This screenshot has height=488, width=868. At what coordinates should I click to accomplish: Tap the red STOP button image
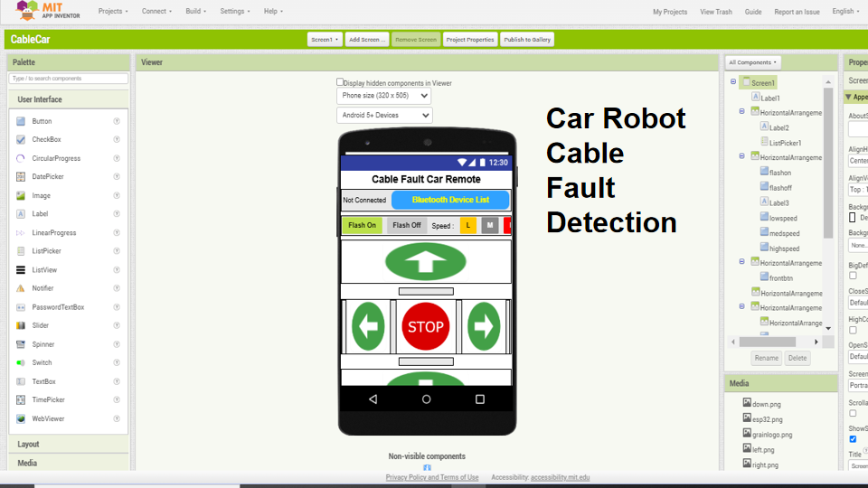[x=426, y=326]
